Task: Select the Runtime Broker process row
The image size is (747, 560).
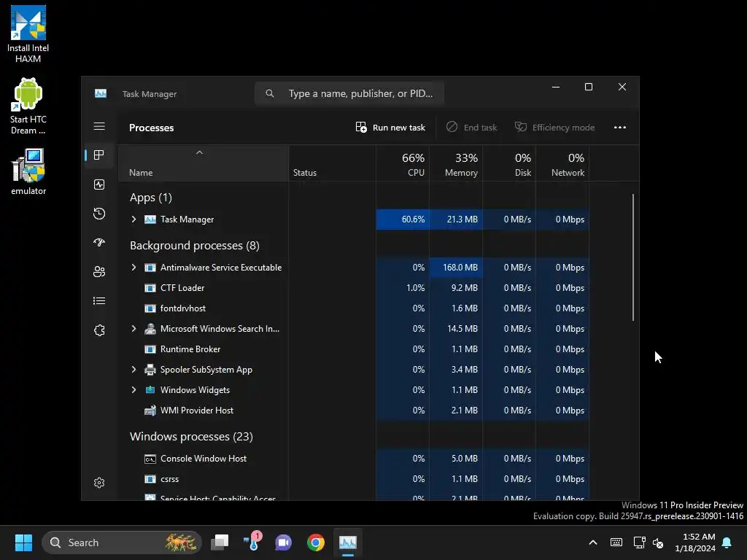Action: click(354, 349)
